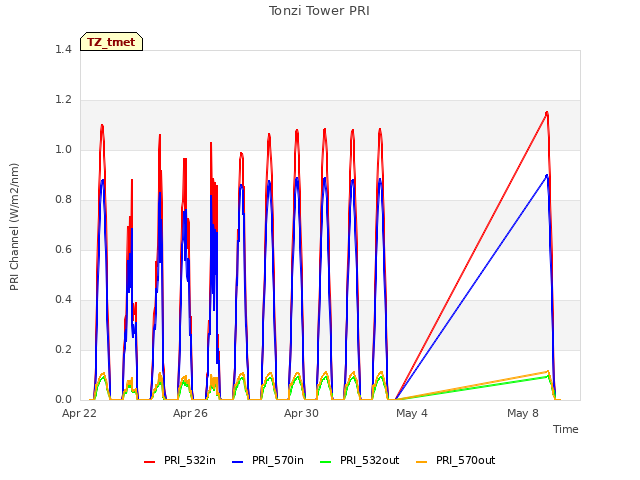Click the May 4 x-axis tick label
Viewport: 640px width, 480px height.
(412, 413)
